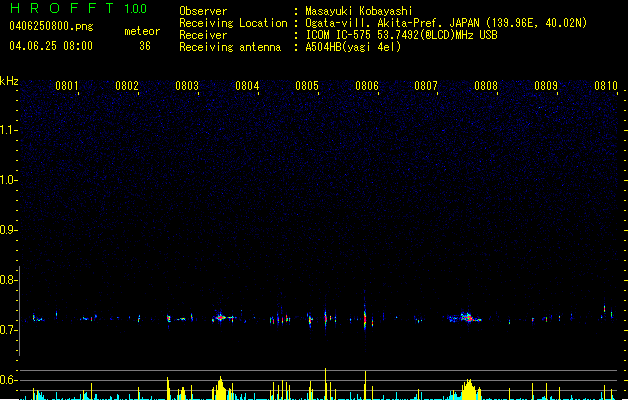Click the 0806 time marker

(367, 86)
